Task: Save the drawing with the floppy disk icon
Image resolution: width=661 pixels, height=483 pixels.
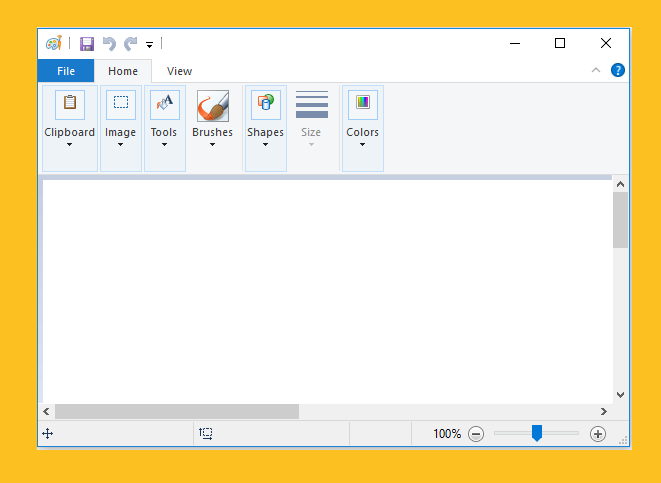Action: pyautogui.click(x=87, y=44)
